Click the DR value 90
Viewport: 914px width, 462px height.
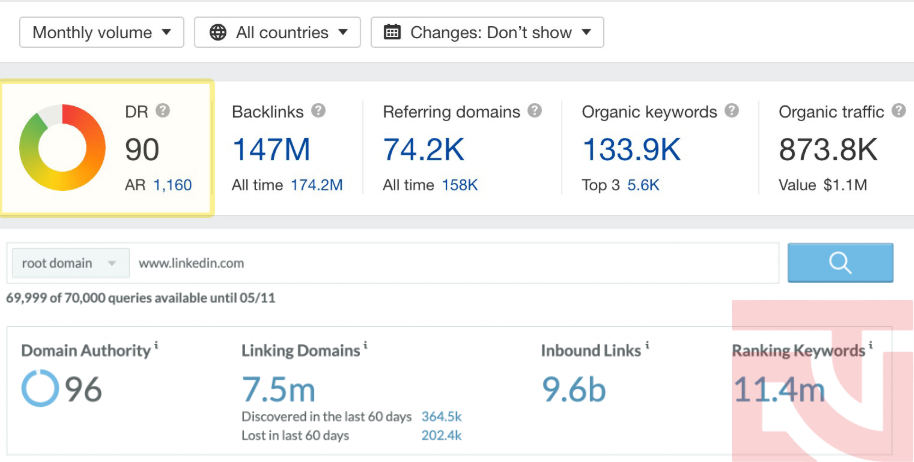[x=142, y=150]
